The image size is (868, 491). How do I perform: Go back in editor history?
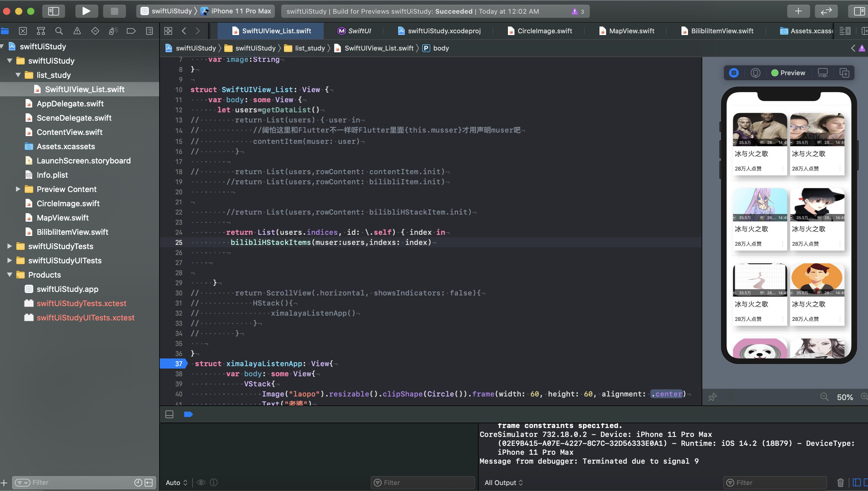184,31
